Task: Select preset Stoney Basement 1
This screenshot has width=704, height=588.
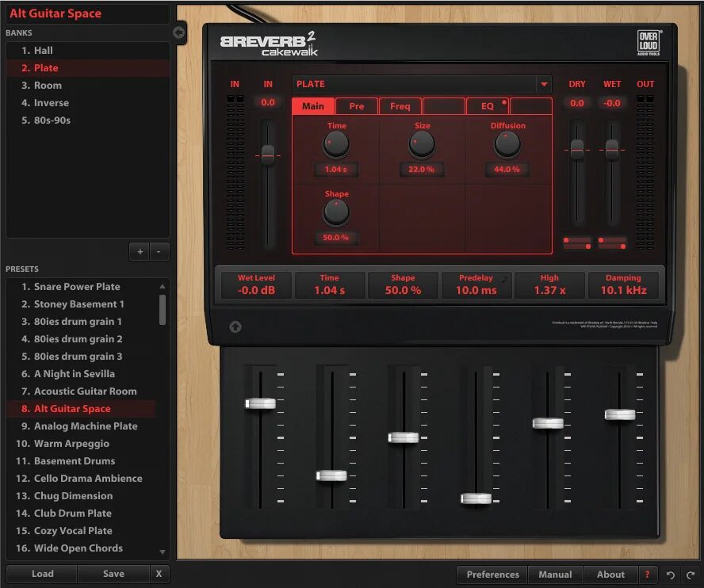Action: 82,304
